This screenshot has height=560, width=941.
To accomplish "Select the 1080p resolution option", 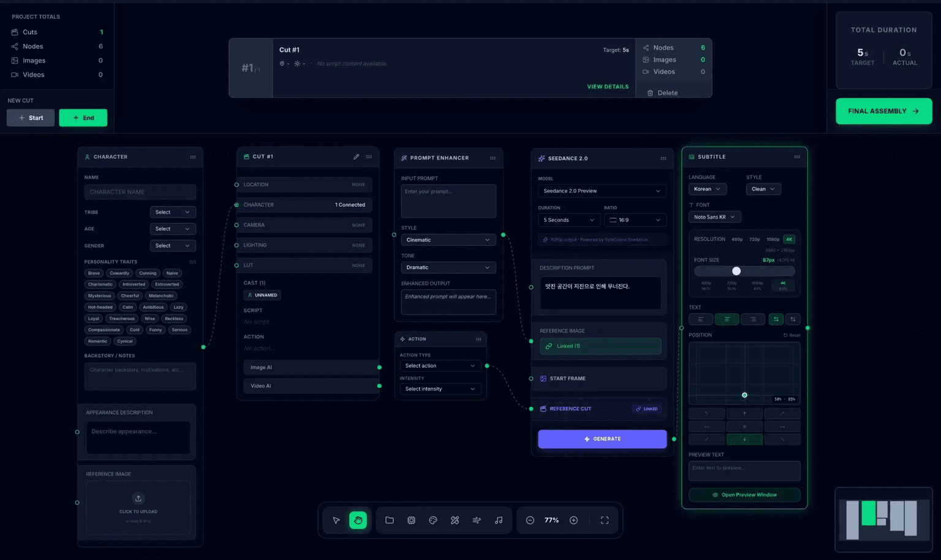I will click(x=773, y=240).
